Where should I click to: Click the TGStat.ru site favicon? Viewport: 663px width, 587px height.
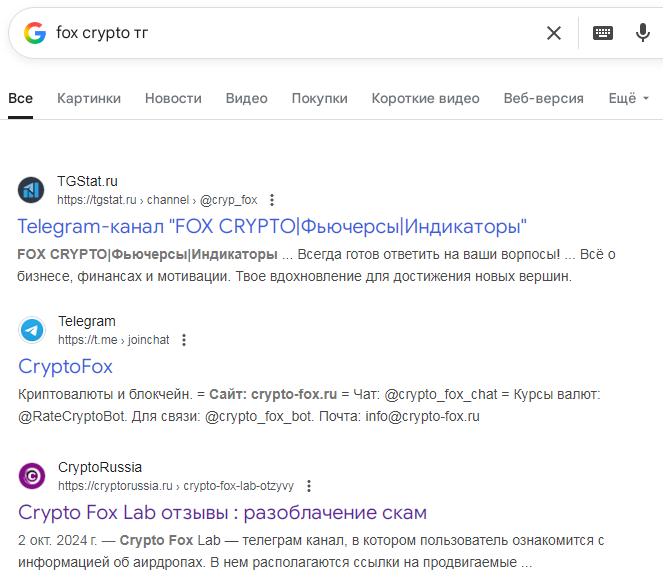tap(31, 190)
